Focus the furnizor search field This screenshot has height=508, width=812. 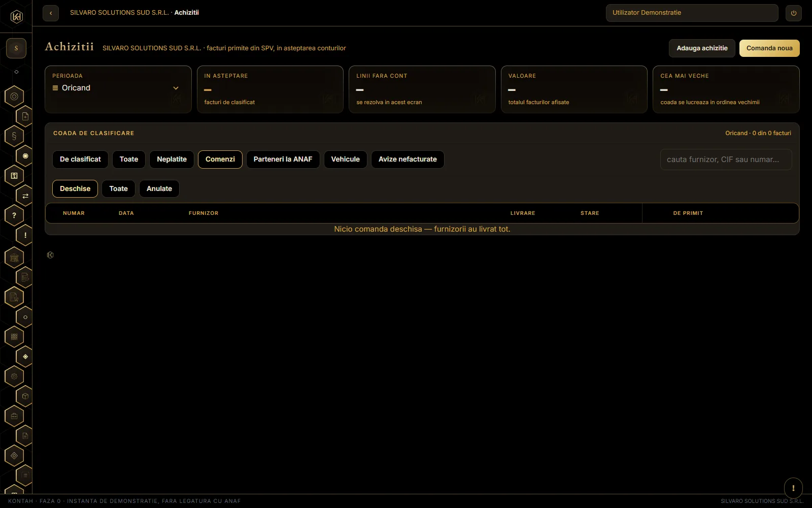click(x=726, y=160)
